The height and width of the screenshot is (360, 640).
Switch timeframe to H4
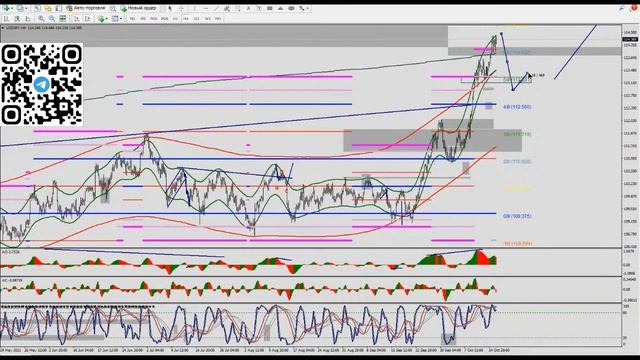pyautogui.click(x=186, y=18)
